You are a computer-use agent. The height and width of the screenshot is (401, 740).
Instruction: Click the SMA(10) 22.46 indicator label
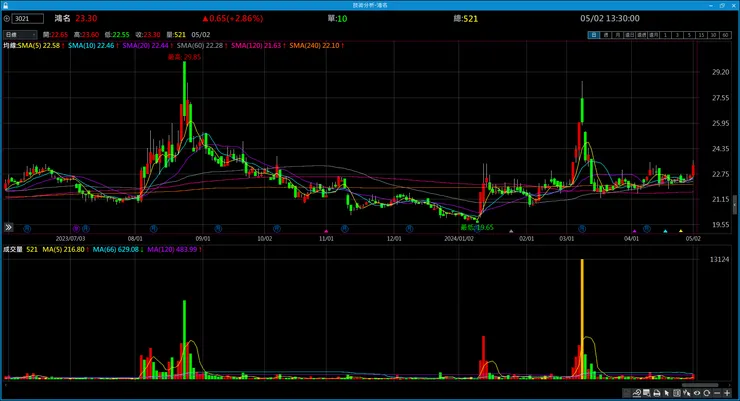point(93,45)
